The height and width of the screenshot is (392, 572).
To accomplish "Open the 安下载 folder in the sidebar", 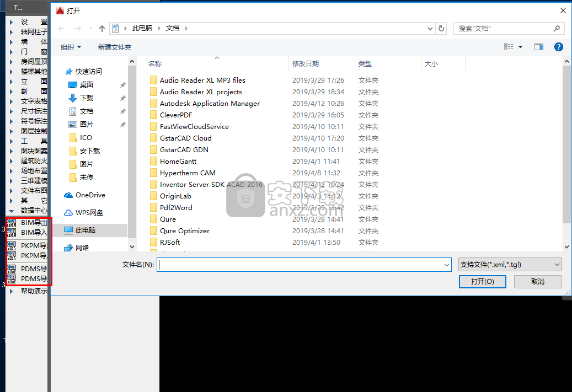I will pyautogui.click(x=84, y=151).
